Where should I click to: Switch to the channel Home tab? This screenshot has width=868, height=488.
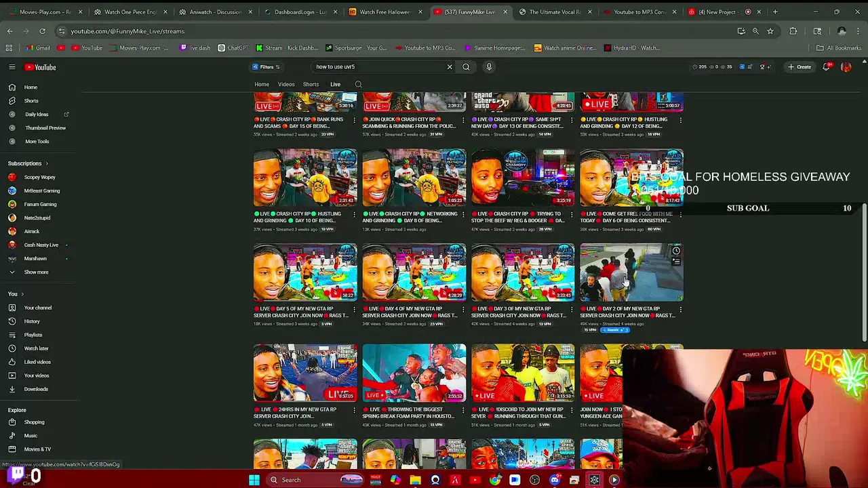pyautogui.click(x=262, y=85)
